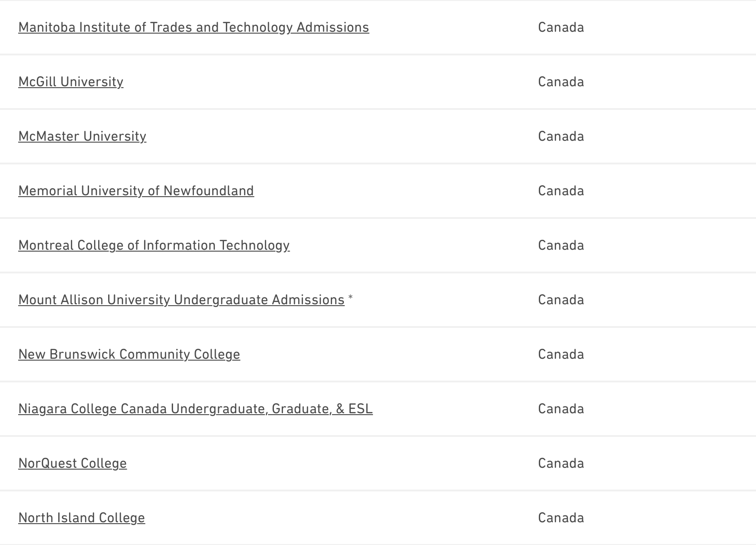The image size is (756, 545).
Task: Click Canada in the Niagara College row
Action: [561, 409]
